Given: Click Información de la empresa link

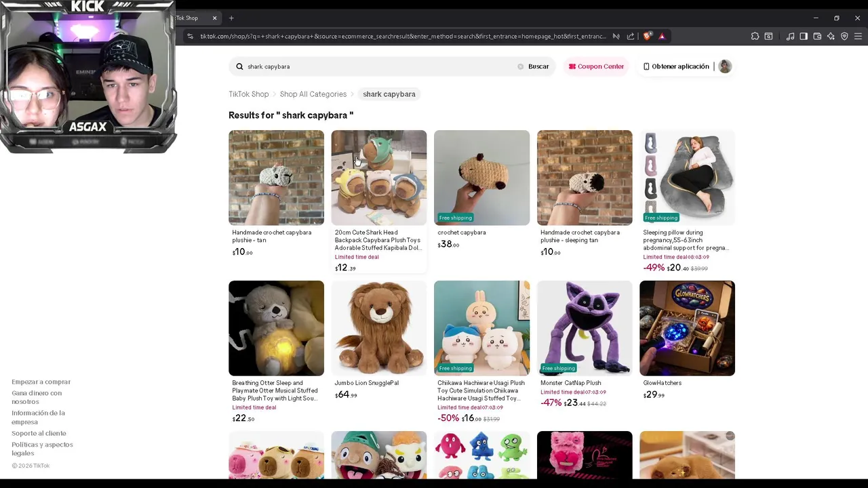Looking at the screenshot, I should (38, 417).
